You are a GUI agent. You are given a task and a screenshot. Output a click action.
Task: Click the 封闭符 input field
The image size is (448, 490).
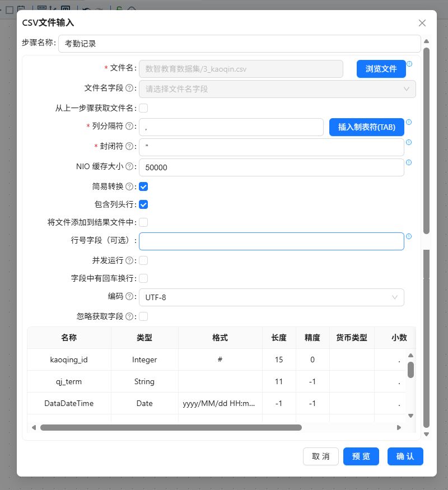[x=272, y=147]
